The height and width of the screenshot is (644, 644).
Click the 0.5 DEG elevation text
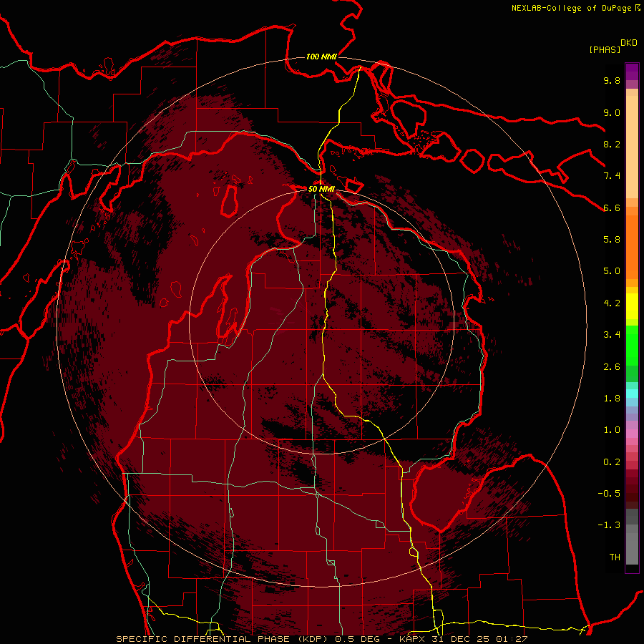357,639
